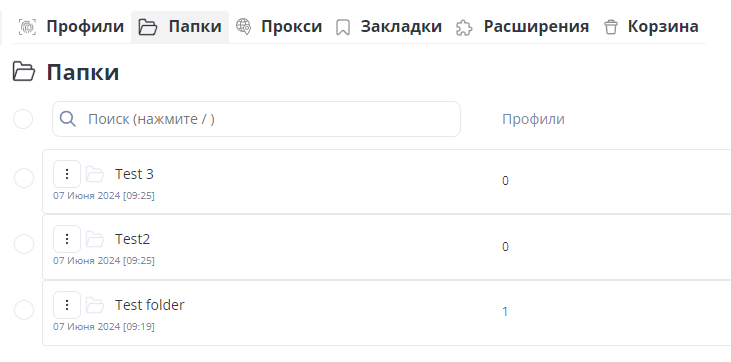Image resolution: width=731 pixels, height=362 pixels.
Task: Select the Test 3 row checkbox
Action: pyautogui.click(x=24, y=178)
